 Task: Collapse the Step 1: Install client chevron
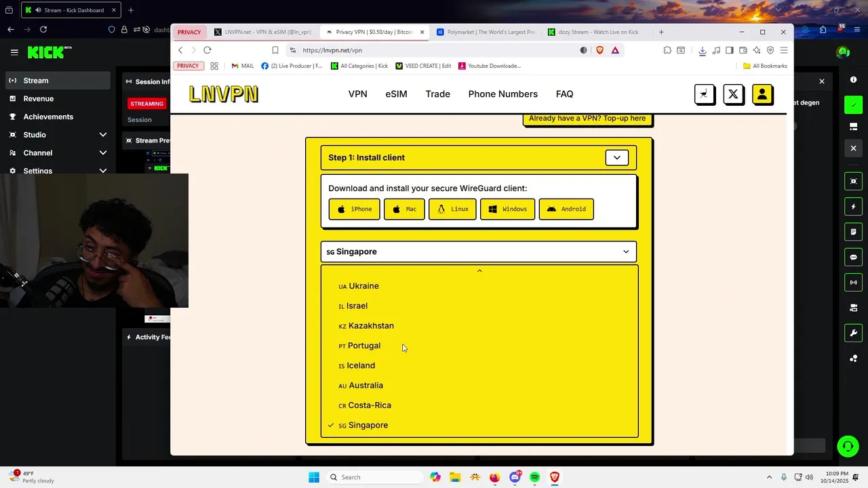[x=616, y=158]
